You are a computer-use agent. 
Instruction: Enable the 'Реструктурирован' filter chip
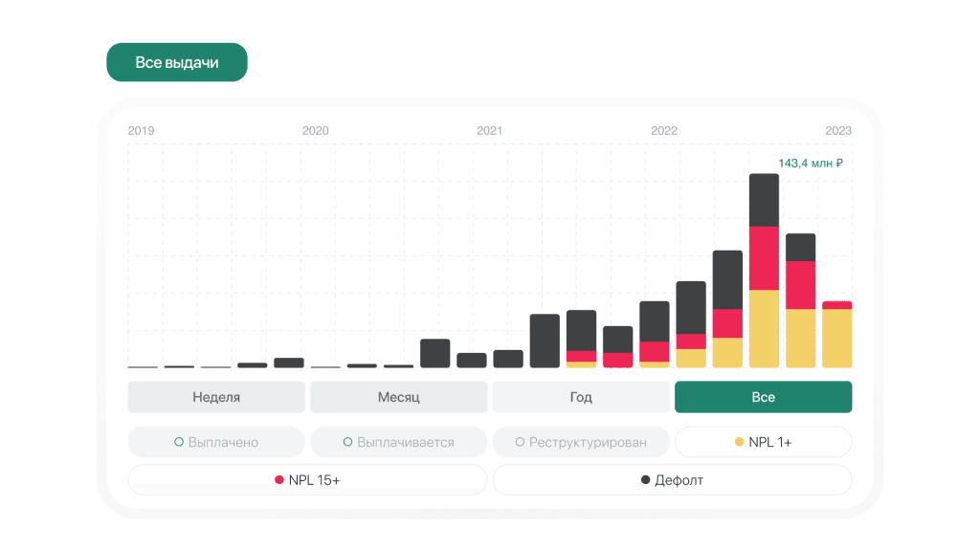pyautogui.click(x=580, y=442)
